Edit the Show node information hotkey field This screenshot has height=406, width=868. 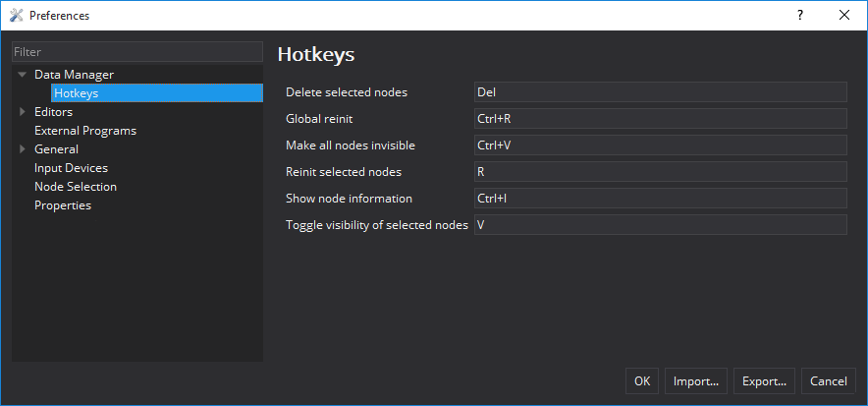click(661, 199)
